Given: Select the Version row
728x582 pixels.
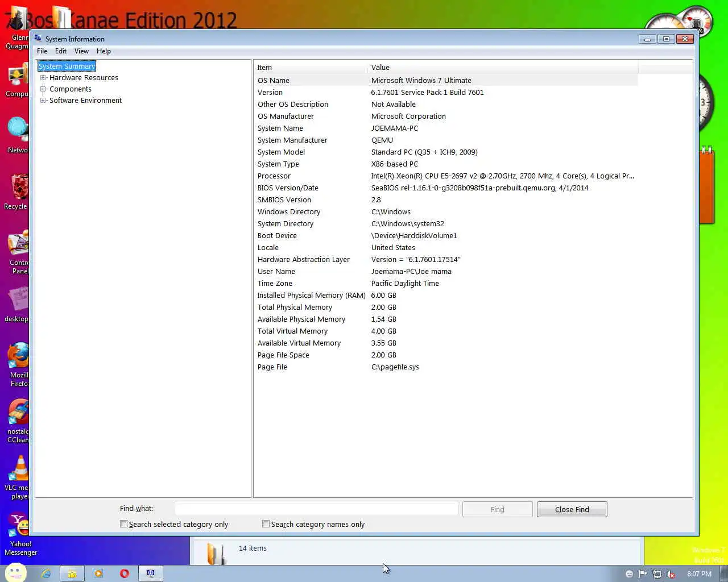Looking at the screenshot, I should (x=446, y=92).
